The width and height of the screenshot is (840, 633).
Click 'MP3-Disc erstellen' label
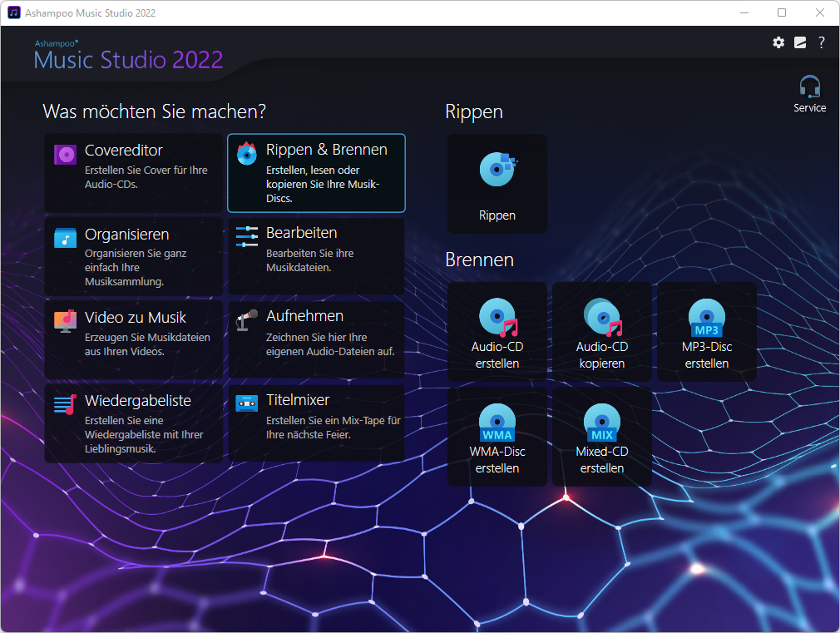(707, 355)
